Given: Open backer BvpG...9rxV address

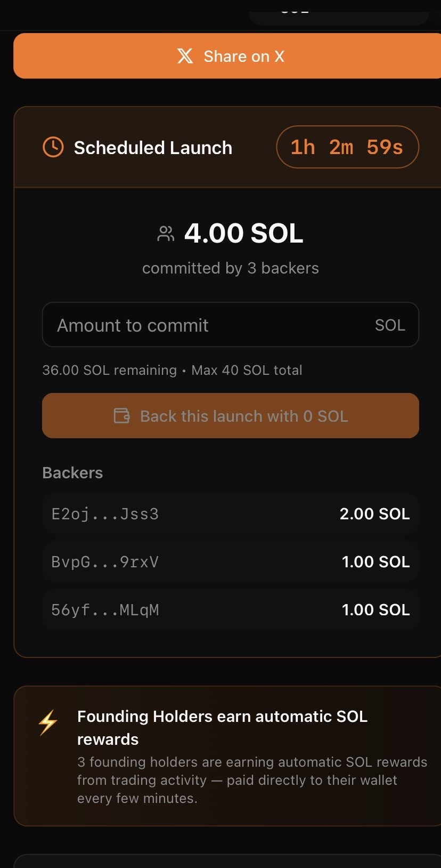Looking at the screenshot, I should tap(105, 562).
